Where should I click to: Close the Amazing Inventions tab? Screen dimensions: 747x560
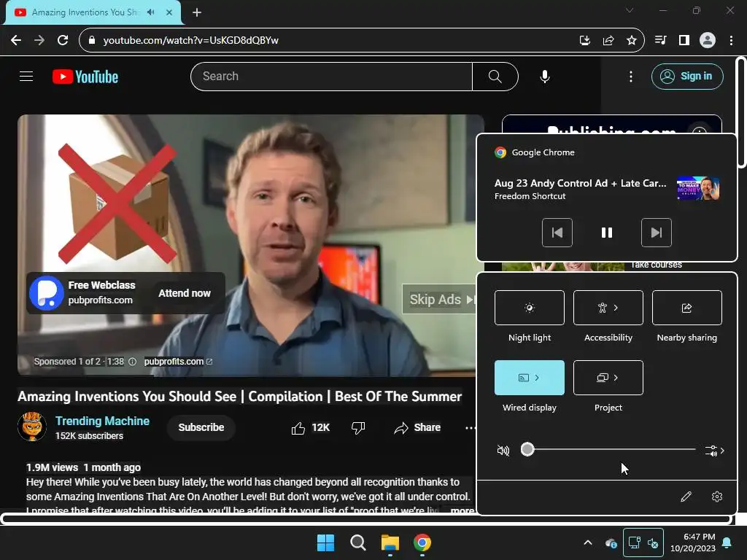[x=169, y=12]
